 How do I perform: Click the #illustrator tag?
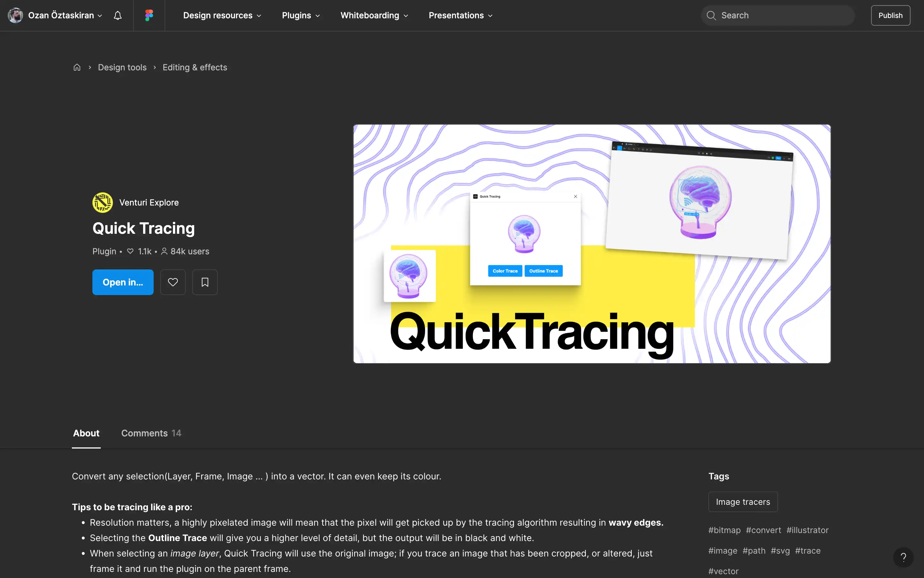point(808,530)
